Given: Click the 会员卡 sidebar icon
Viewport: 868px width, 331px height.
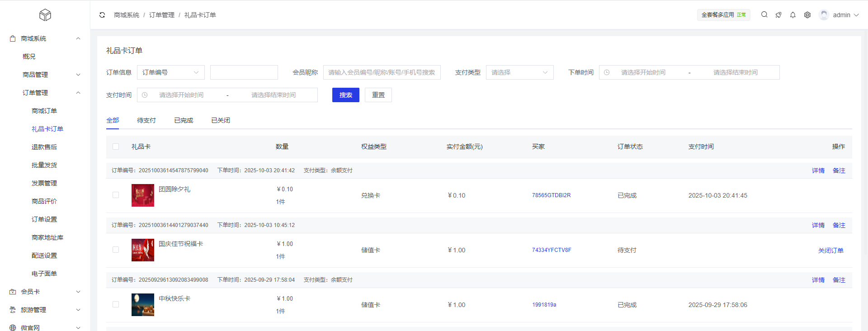Looking at the screenshot, I should [x=13, y=292].
